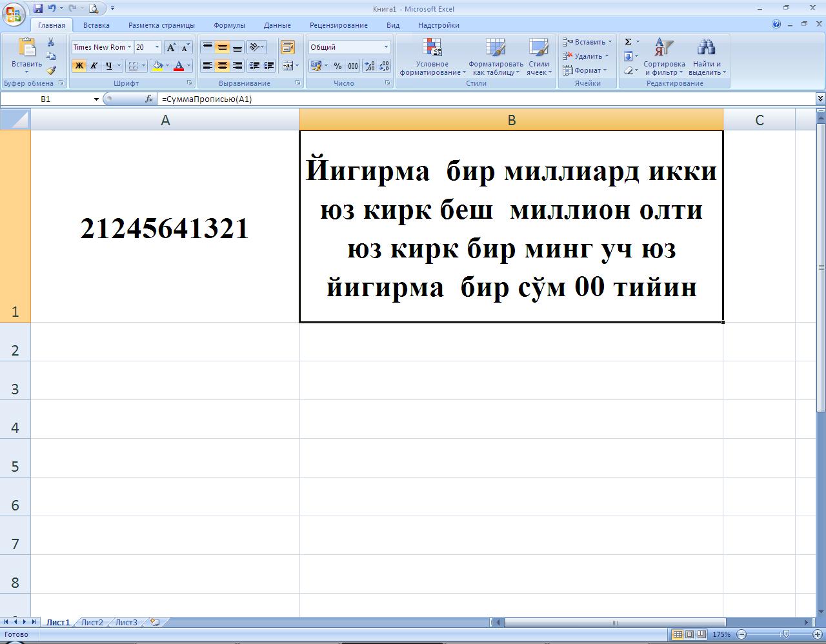Click the Increase Font Size icon

171,47
